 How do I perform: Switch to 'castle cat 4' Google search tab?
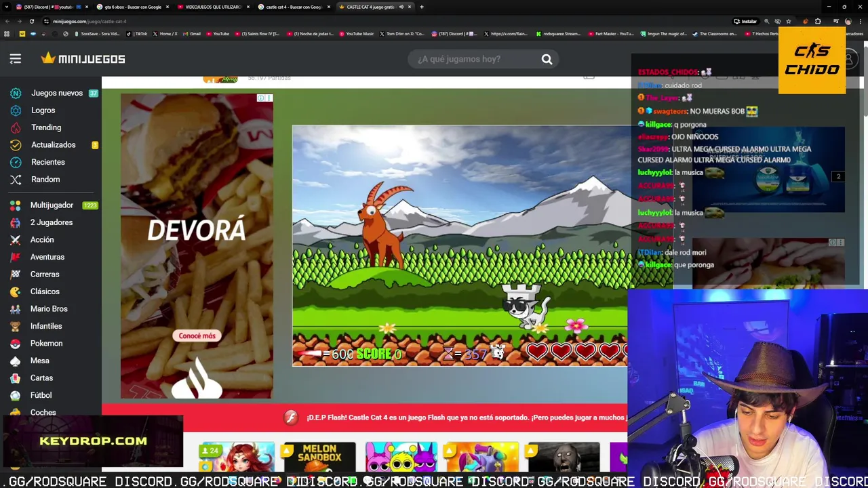tap(294, 7)
